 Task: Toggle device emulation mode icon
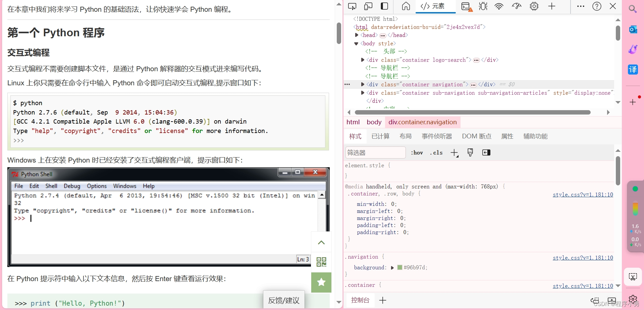(368, 6)
